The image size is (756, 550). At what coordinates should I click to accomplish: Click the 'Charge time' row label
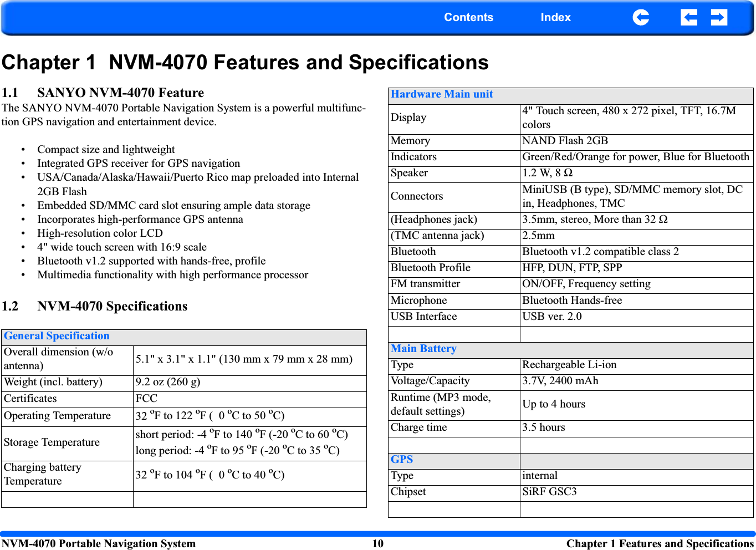pos(418,427)
